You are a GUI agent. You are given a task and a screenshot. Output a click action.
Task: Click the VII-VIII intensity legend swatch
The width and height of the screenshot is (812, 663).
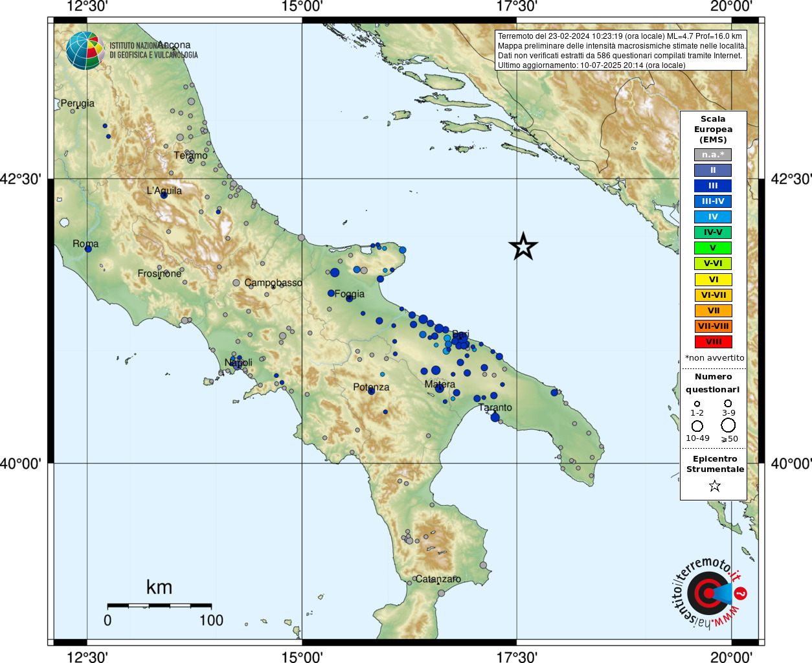point(713,326)
